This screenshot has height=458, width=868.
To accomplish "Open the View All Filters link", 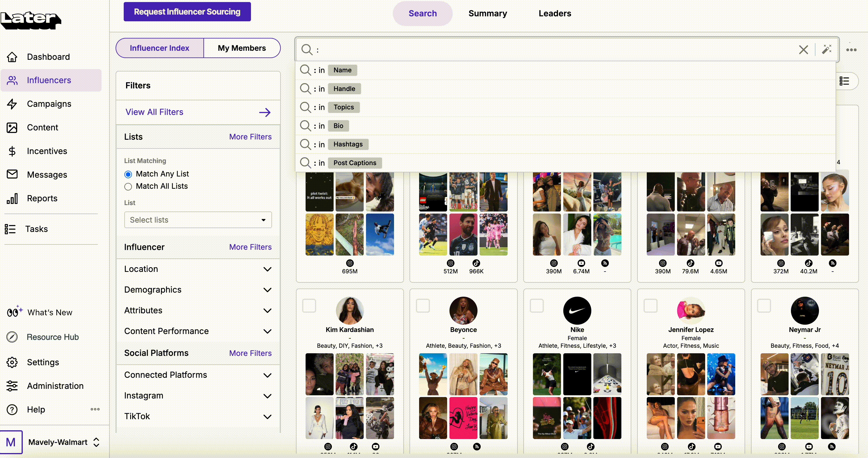I will (x=154, y=112).
